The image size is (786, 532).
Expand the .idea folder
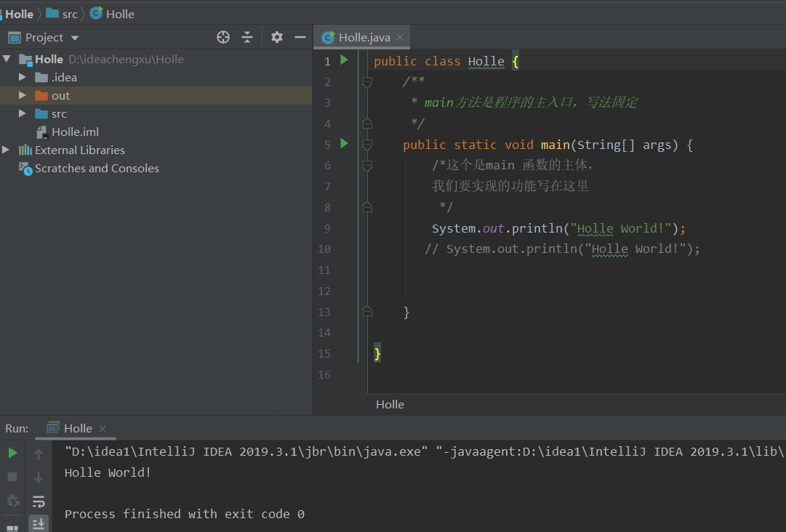(x=22, y=77)
